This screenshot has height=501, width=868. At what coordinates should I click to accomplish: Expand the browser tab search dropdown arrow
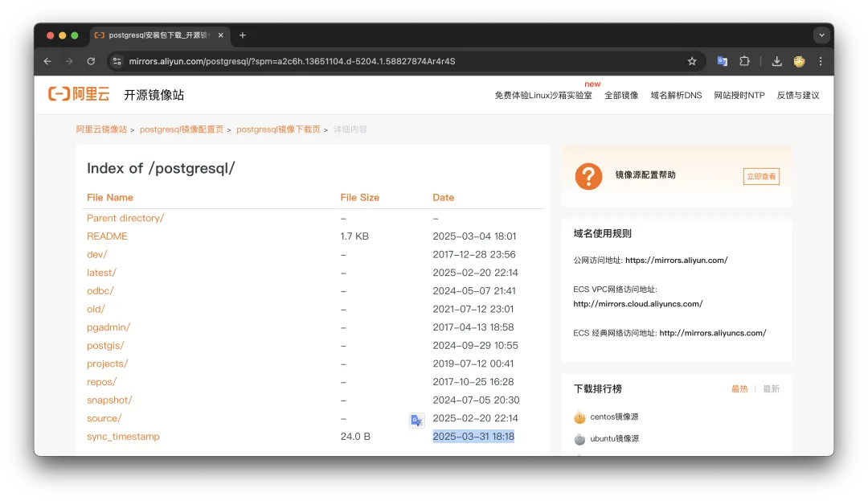coord(821,35)
